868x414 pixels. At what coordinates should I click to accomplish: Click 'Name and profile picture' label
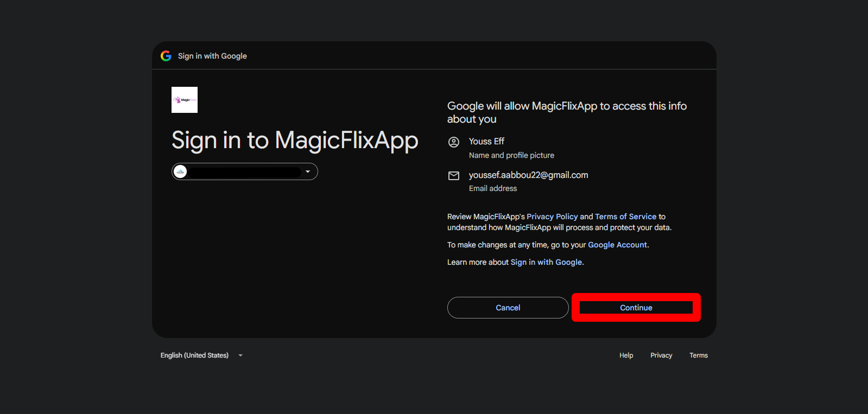pyautogui.click(x=511, y=155)
